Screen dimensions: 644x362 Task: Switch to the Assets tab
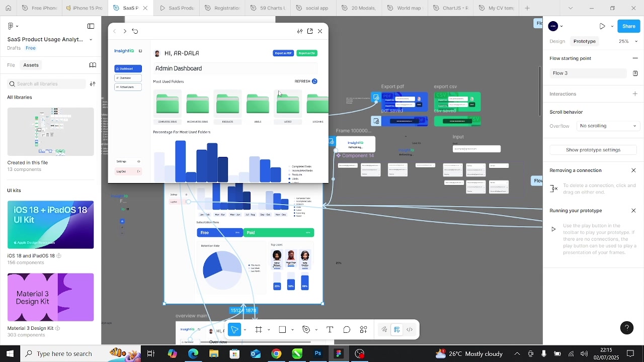coord(31,65)
